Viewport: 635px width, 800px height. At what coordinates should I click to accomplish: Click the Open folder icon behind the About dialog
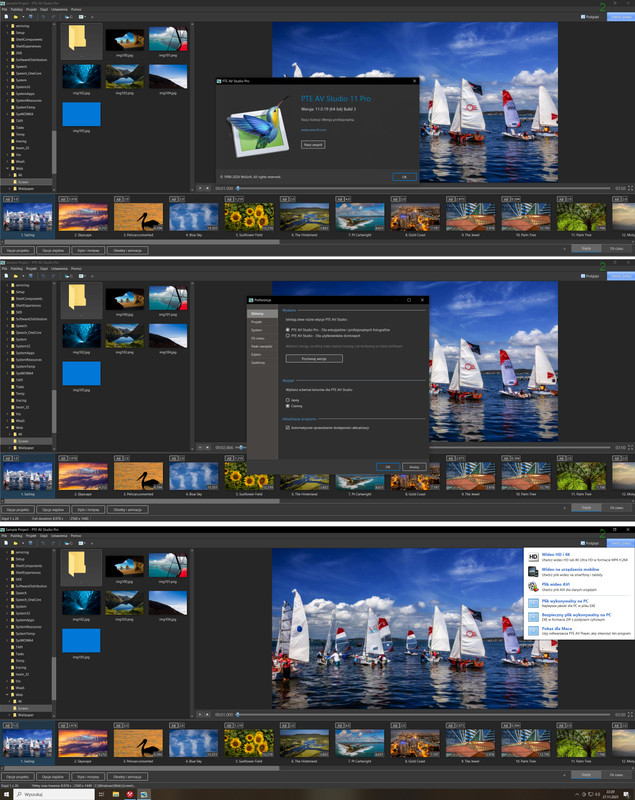tap(16, 17)
